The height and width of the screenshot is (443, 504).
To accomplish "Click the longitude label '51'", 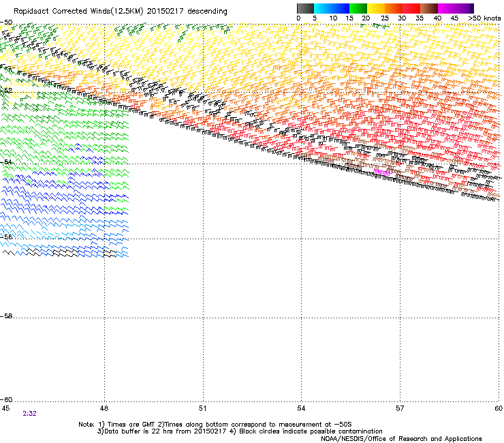I will (202, 408).
